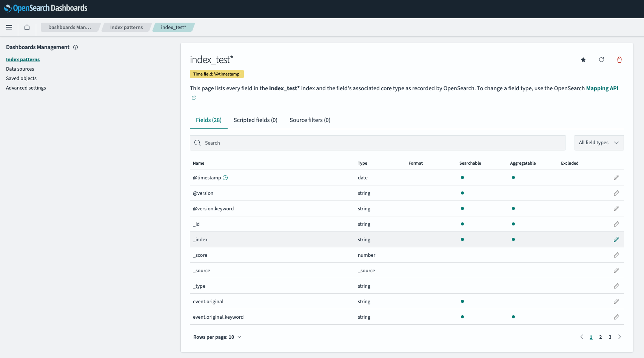Switch to Fields (28) tab

click(x=209, y=120)
